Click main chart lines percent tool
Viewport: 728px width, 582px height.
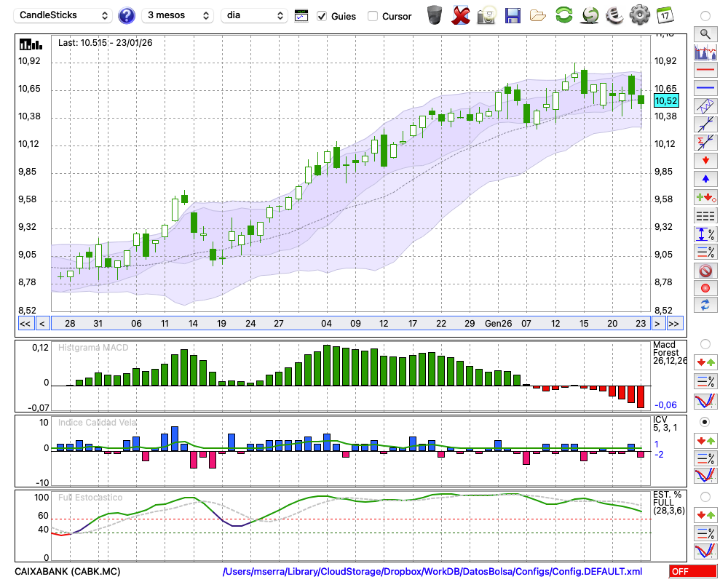(705, 252)
